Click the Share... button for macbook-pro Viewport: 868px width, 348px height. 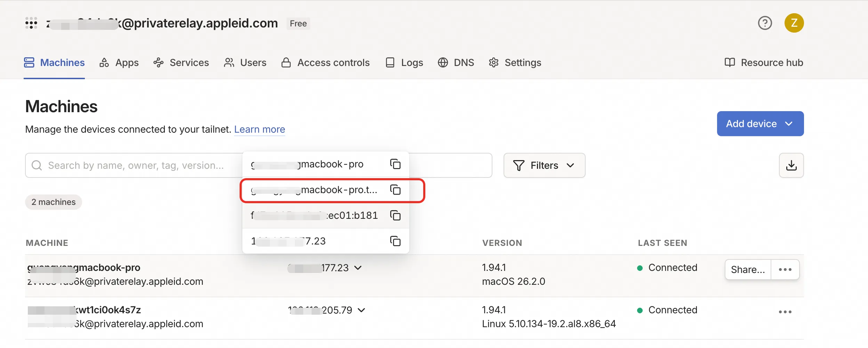tap(748, 270)
